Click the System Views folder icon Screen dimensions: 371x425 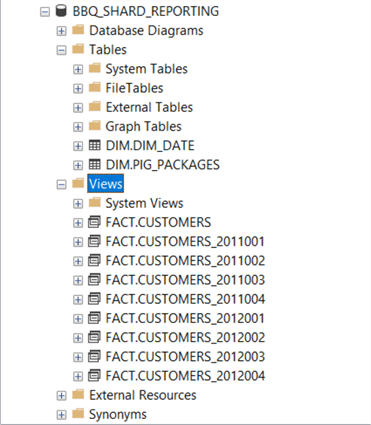point(95,203)
